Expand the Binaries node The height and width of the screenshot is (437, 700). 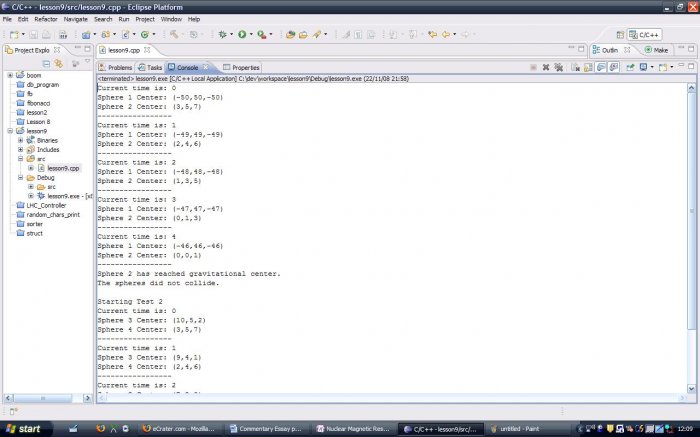20,140
